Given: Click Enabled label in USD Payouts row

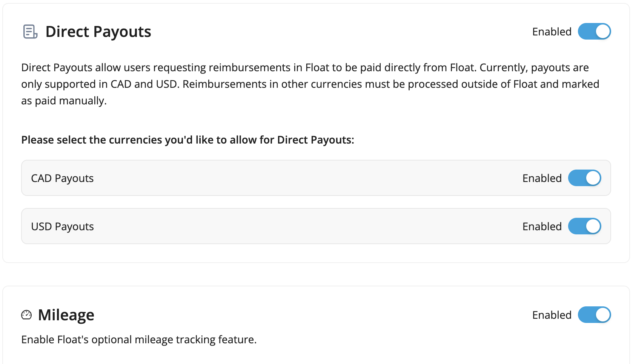Looking at the screenshot, I should tap(542, 226).
